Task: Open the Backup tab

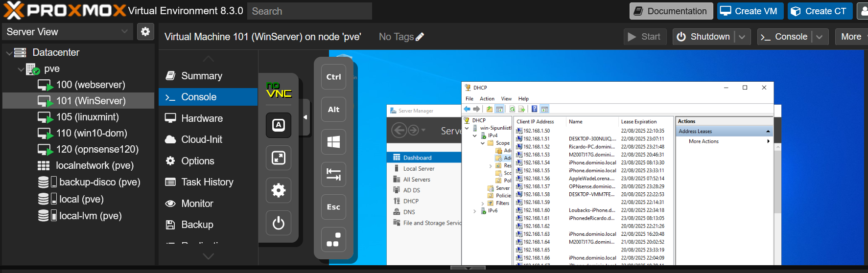Action: pos(208,225)
